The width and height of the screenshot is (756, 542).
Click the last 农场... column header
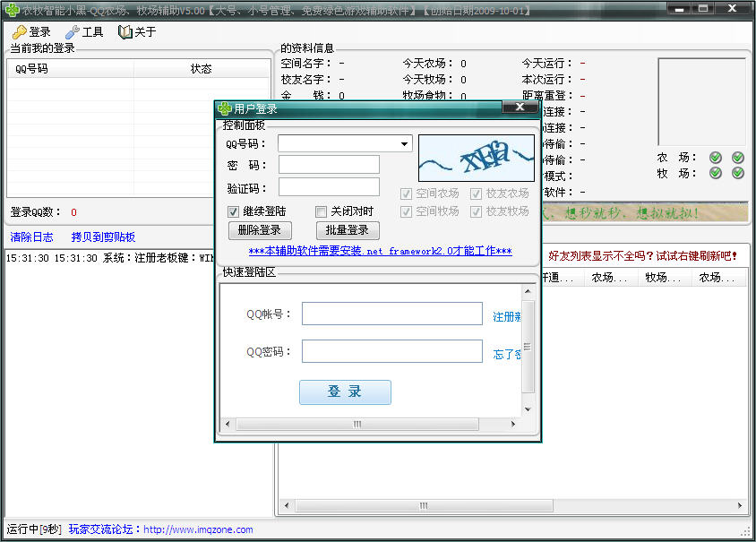click(x=718, y=277)
